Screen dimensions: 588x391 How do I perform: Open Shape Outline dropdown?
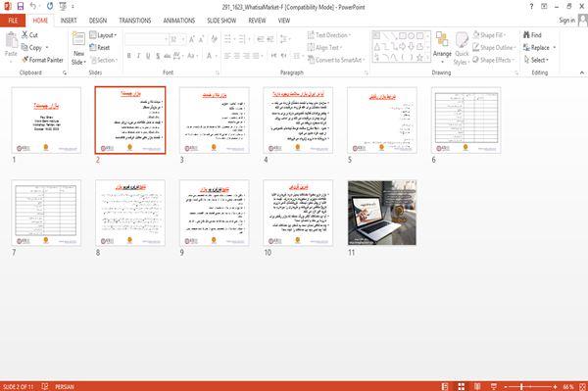[494, 48]
